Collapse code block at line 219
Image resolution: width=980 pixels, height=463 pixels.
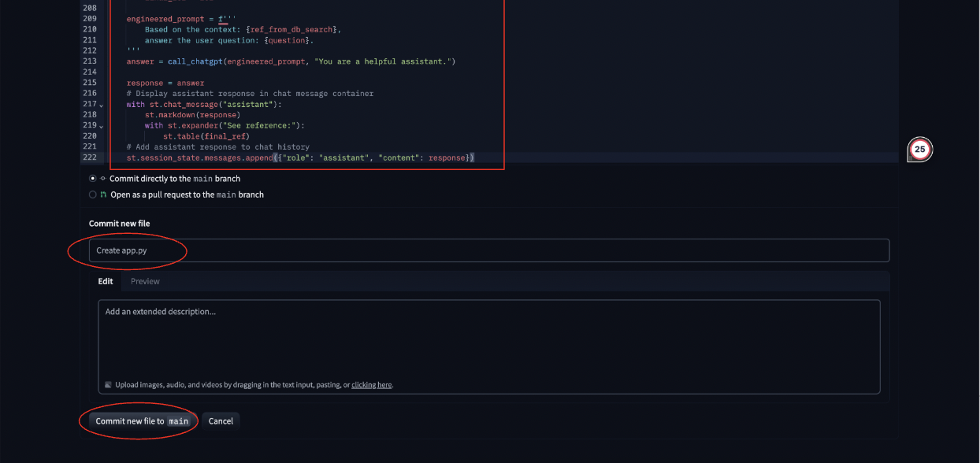[101, 126]
